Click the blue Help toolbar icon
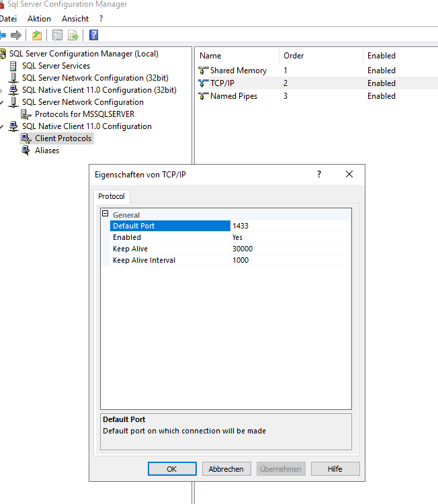438x504 pixels. tap(94, 35)
